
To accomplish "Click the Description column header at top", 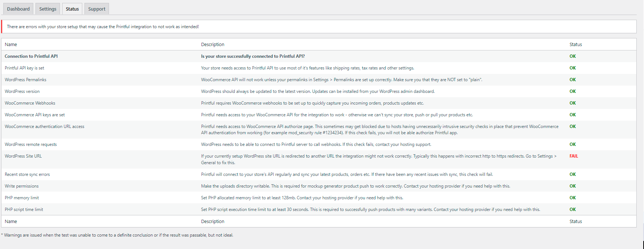I will (x=213, y=45).
